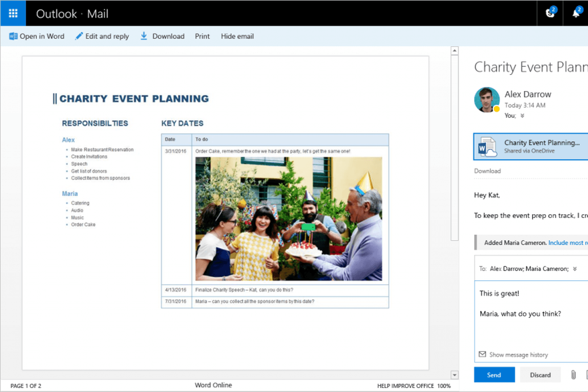Screen dimensions: 588x392
Task: Click the envelope icon beside message history
Action: [x=482, y=354]
